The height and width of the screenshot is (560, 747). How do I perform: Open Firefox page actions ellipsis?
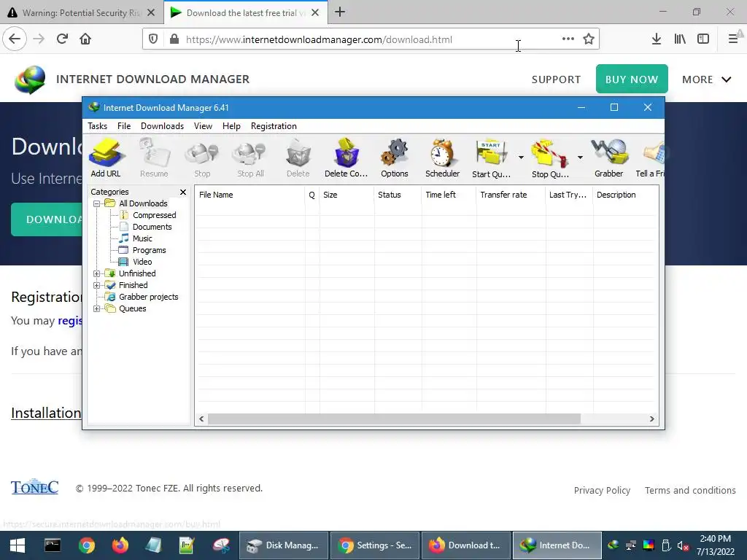pos(568,39)
